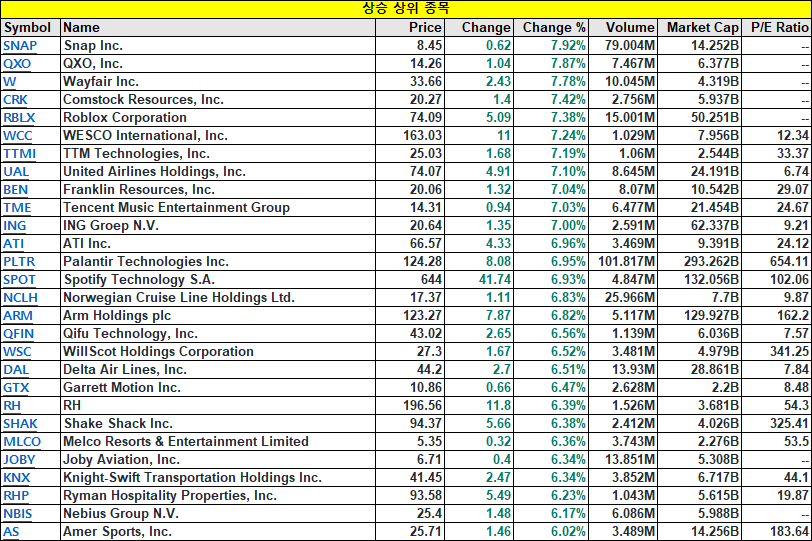The image size is (812, 541).
Task: Open the CRK symbol link
Action: point(16,99)
